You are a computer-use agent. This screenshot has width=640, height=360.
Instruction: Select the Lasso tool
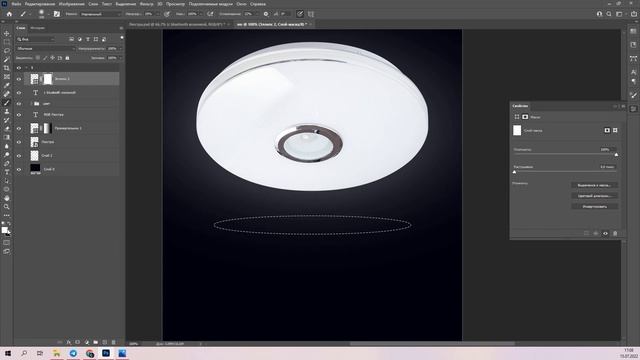(7, 51)
